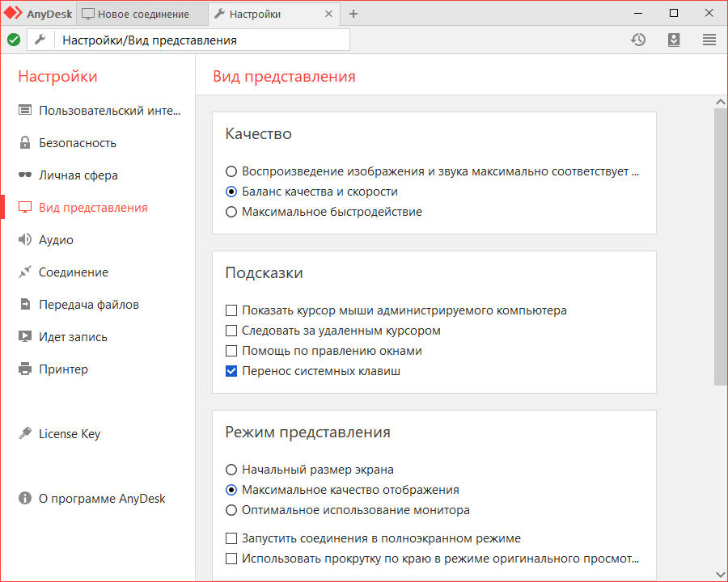Enable fullscreen connection launch checkbox
This screenshot has height=582, width=728.
coord(232,538)
